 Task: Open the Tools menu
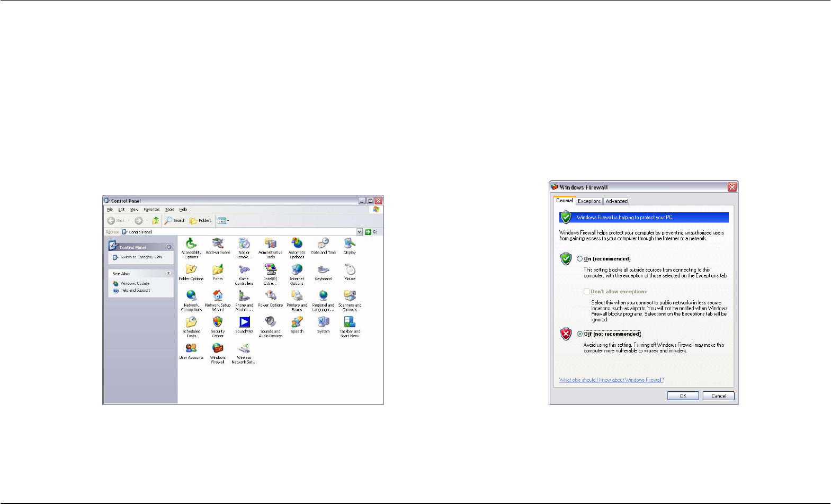[169, 210]
